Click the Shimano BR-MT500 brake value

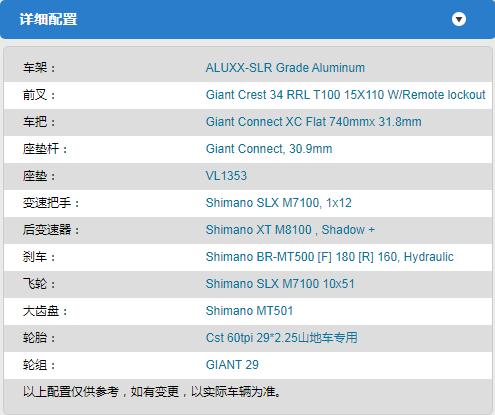(x=330, y=257)
